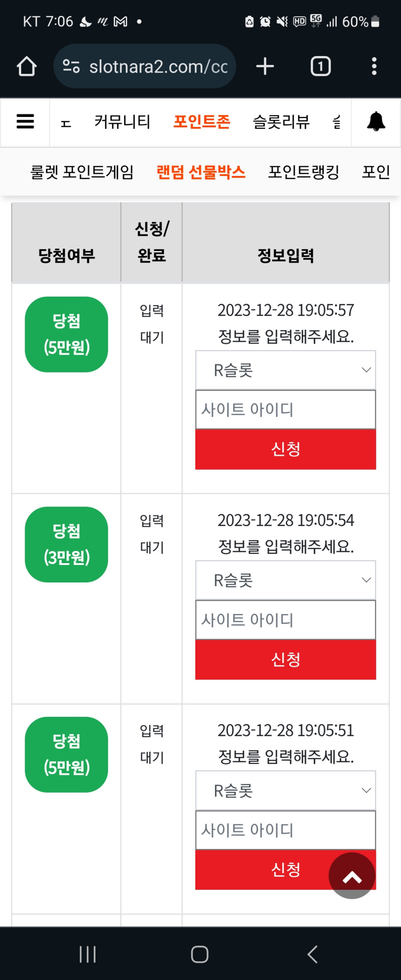The height and width of the screenshot is (980, 401).
Task: Open the 슬롯리뷰 menu tab
Action: pos(281,122)
